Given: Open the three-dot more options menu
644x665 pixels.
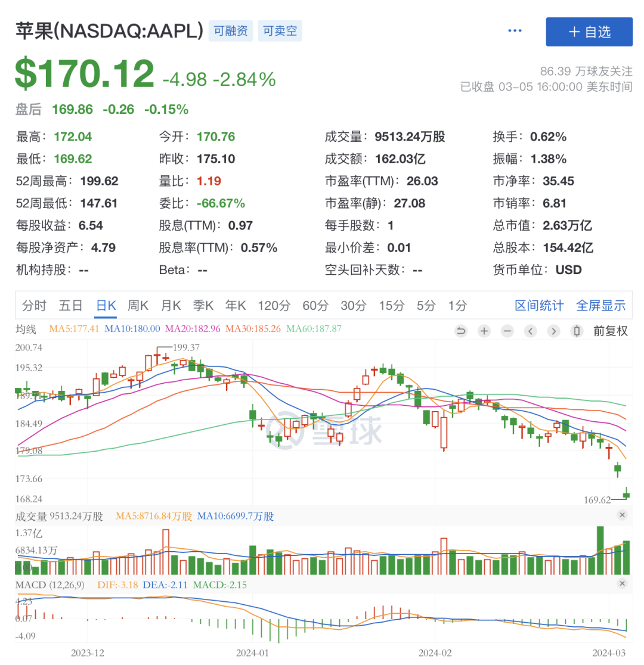Looking at the screenshot, I should (515, 30).
